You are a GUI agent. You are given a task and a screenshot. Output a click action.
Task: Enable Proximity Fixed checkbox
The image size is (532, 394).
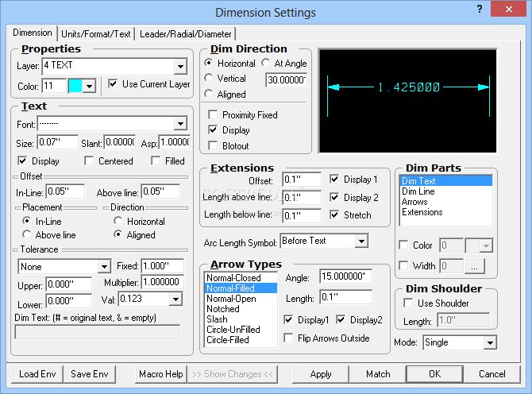[x=213, y=114]
